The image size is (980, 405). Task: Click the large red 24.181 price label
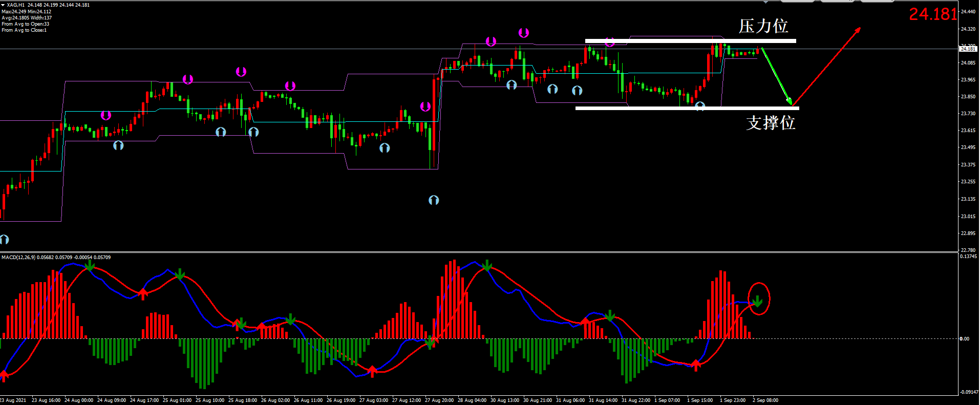point(932,14)
